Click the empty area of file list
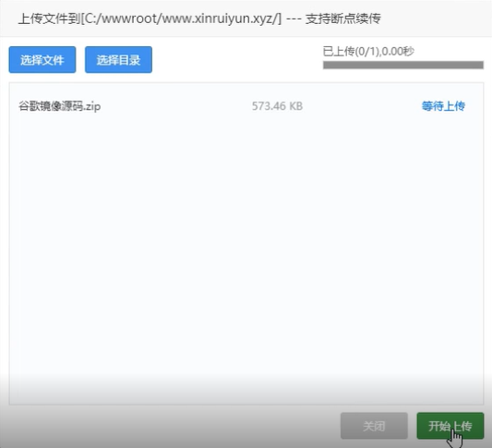The width and height of the screenshot is (492, 448). click(x=246, y=251)
